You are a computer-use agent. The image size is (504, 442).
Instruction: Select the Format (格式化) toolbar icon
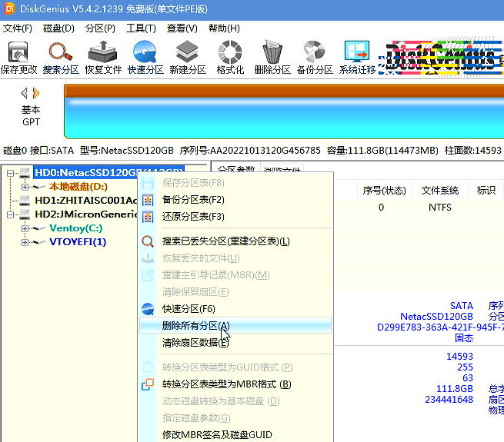(230, 58)
